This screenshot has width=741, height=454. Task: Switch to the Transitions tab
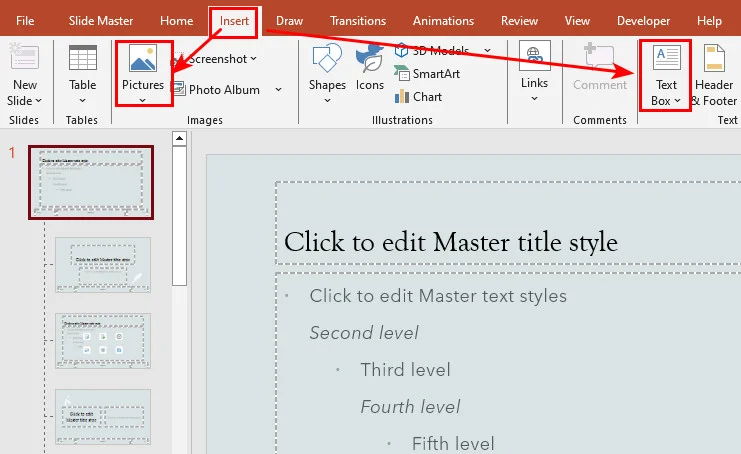tap(358, 21)
